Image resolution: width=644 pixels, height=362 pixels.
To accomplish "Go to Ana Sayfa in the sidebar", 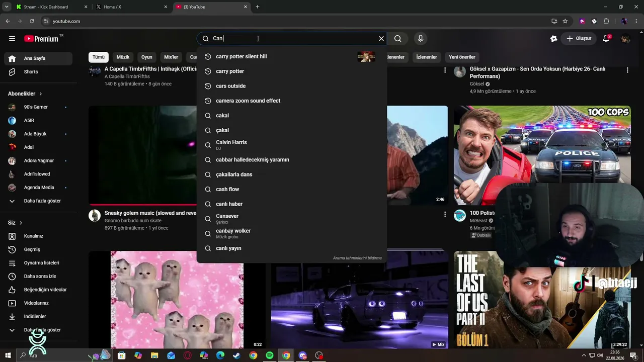I will (x=38, y=58).
